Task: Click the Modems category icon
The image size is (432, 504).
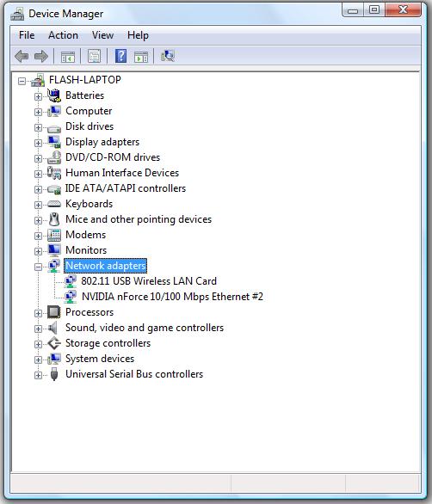Action: point(53,235)
